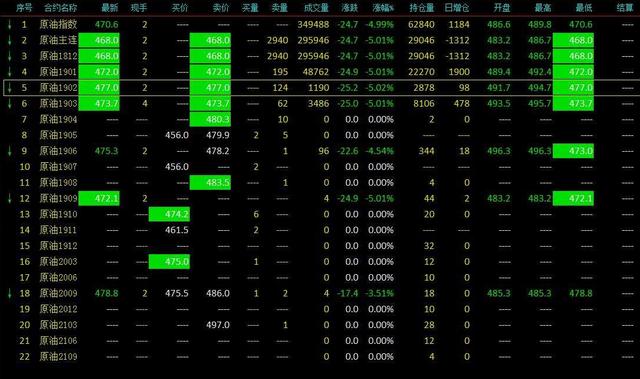640x379 pixels.
Task: Click the down arrow on row 5
Action: click(x=9, y=88)
